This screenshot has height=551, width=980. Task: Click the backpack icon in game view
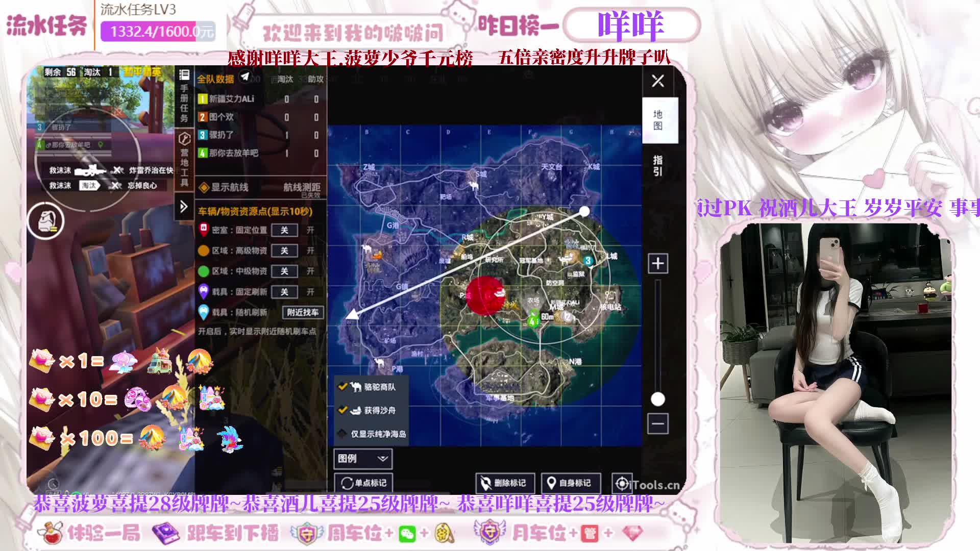click(x=45, y=221)
